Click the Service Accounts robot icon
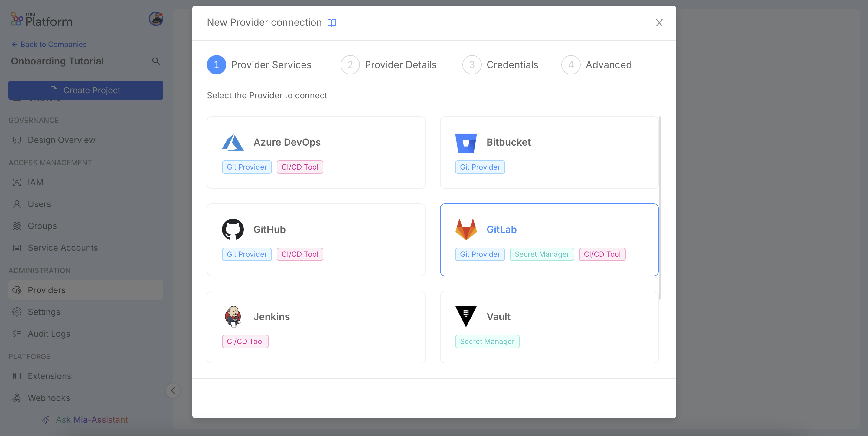The image size is (868, 436). 17,248
